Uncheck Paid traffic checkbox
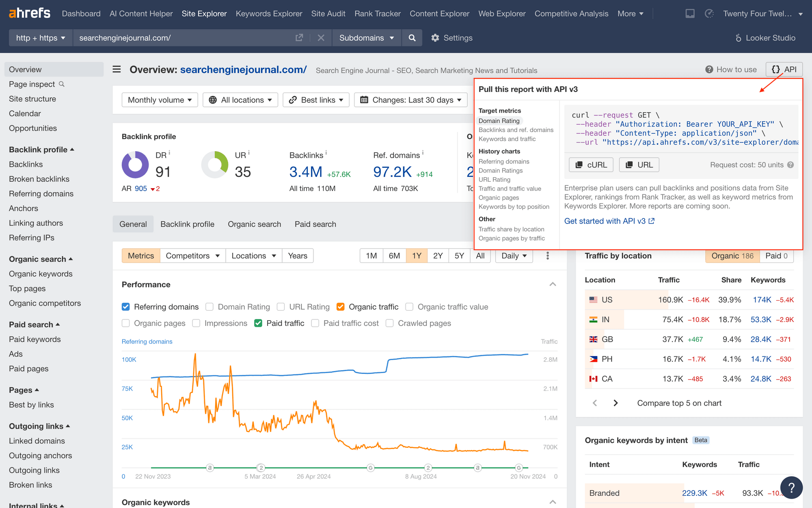812x508 pixels. 258,323
